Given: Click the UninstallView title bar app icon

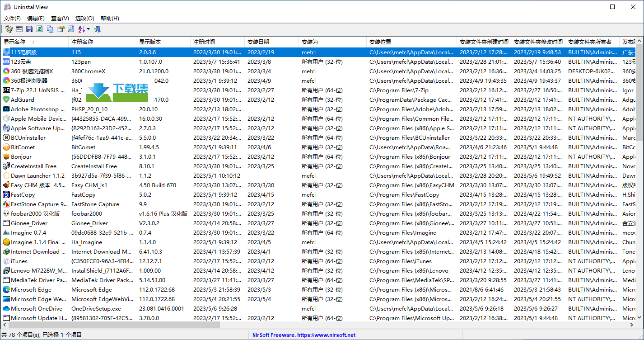Looking at the screenshot, I should 7,7.
